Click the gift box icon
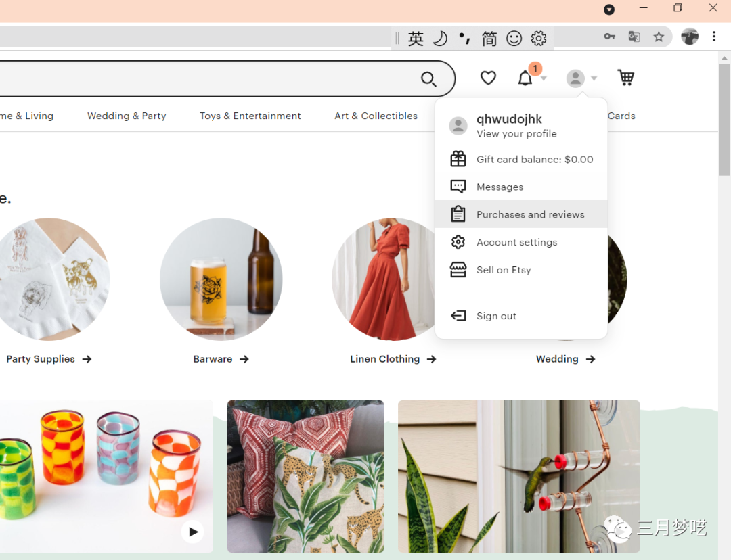The image size is (731, 560). coord(458,160)
